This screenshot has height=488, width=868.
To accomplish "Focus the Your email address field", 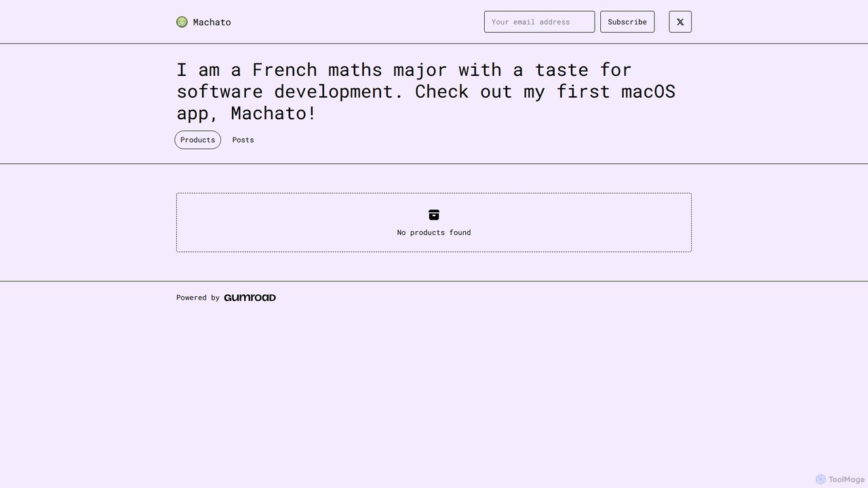I will [539, 22].
